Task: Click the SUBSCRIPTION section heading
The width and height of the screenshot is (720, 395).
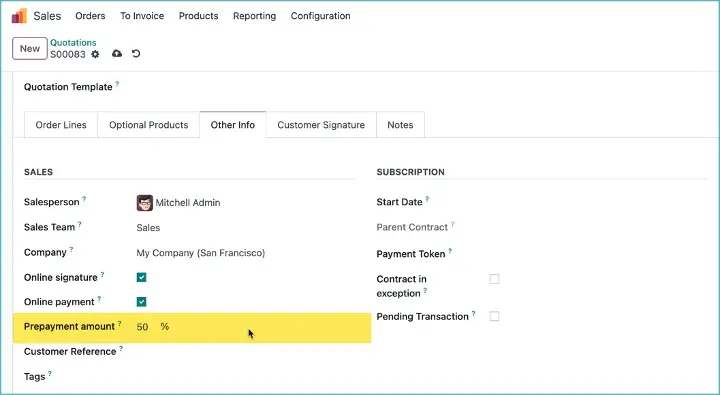Action: tap(411, 172)
